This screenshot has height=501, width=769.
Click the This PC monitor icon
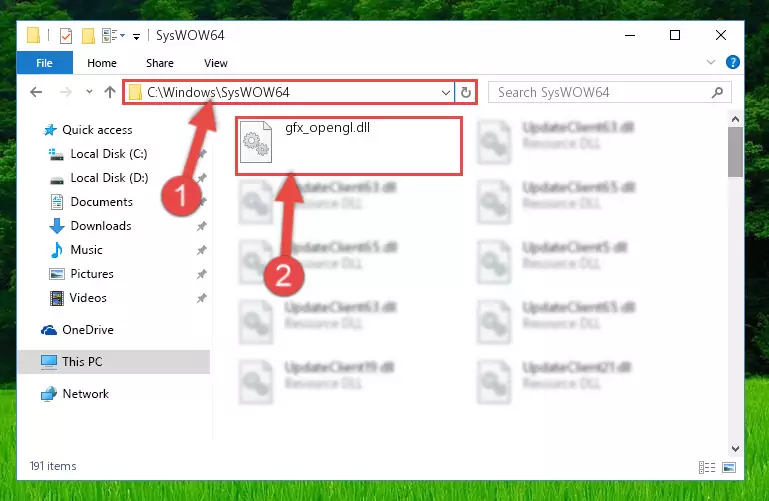click(x=49, y=362)
